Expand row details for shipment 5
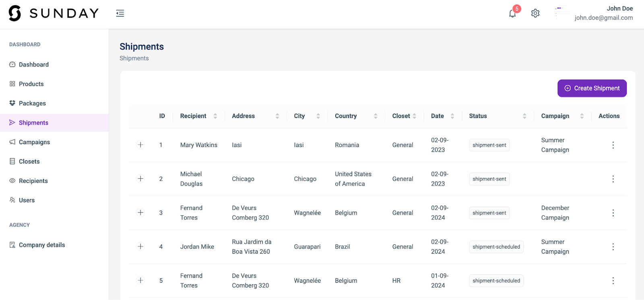644x300 pixels. [x=140, y=280]
